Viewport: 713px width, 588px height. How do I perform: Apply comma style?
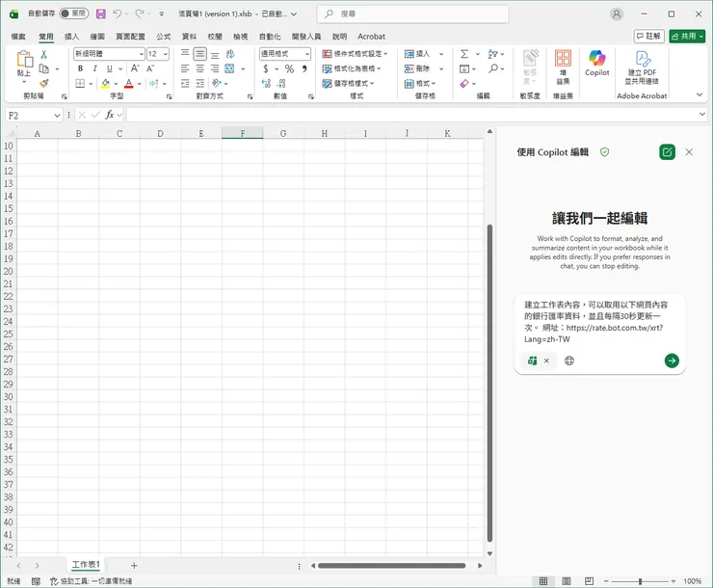pos(304,69)
